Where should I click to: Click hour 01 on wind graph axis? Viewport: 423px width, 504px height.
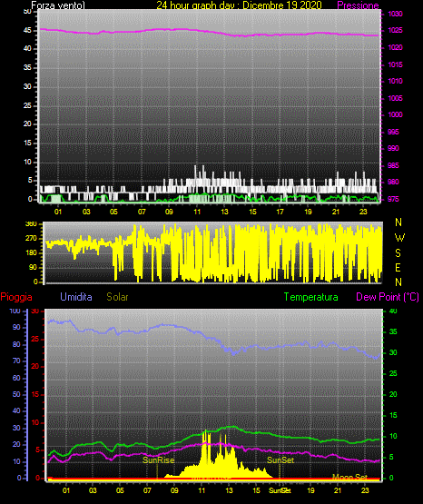point(58,212)
